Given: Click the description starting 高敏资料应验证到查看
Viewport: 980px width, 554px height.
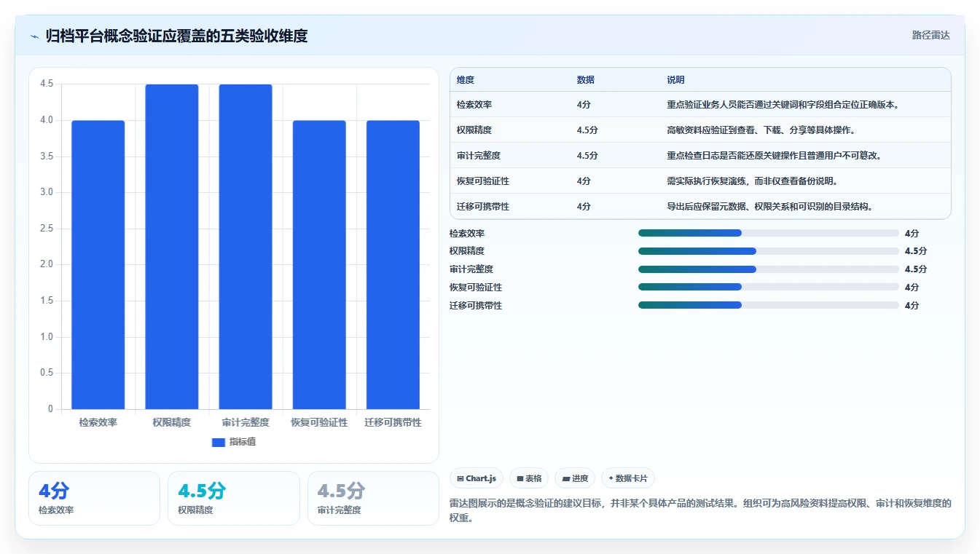Looking at the screenshot, I should tap(761, 130).
